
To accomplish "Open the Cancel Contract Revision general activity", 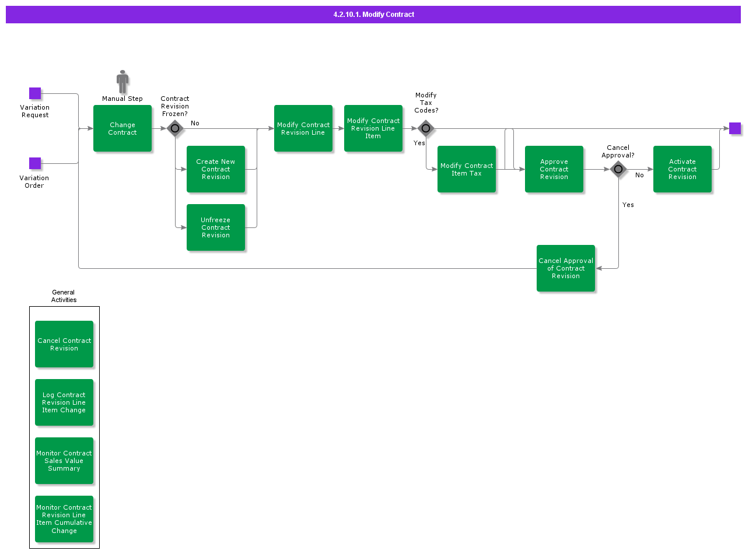I will click(64, 344).
